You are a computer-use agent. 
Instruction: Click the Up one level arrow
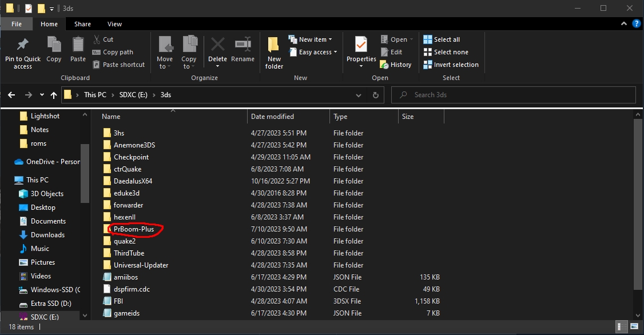click(54, 95)
